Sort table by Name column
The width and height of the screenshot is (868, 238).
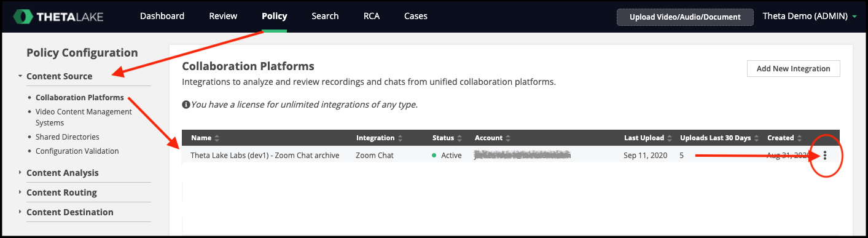pyautogui.click(x=205, y=138)
